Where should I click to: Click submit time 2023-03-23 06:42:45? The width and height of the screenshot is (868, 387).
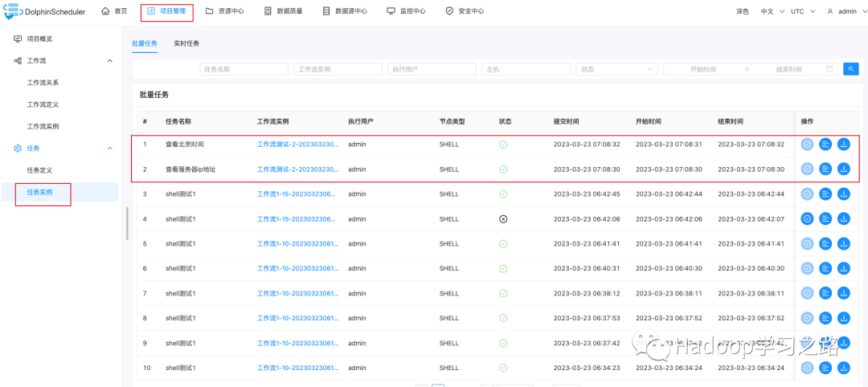pyautogui.click(x=587, y=194)
